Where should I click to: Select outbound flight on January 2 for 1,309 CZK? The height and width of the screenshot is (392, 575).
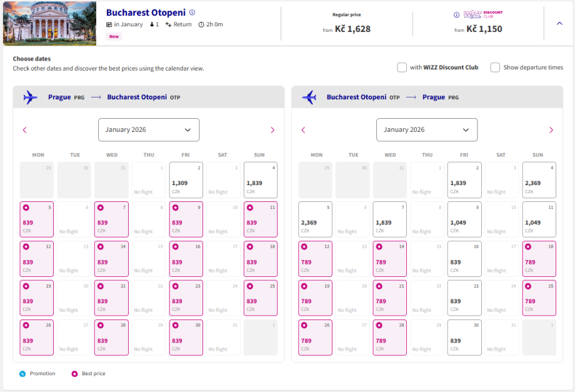186,180
